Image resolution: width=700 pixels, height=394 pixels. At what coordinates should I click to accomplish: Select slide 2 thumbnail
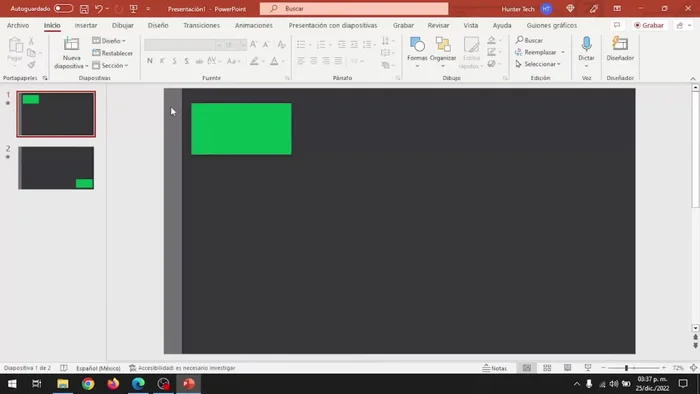[56, 168]
